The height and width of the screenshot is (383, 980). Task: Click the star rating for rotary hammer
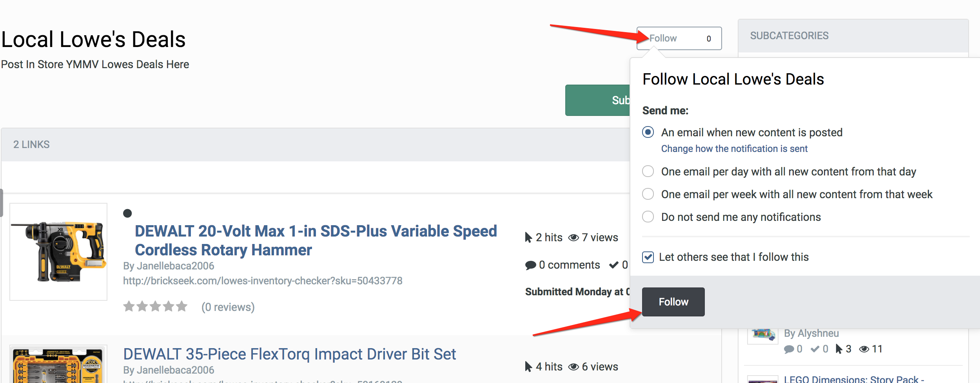click(155, 306)
